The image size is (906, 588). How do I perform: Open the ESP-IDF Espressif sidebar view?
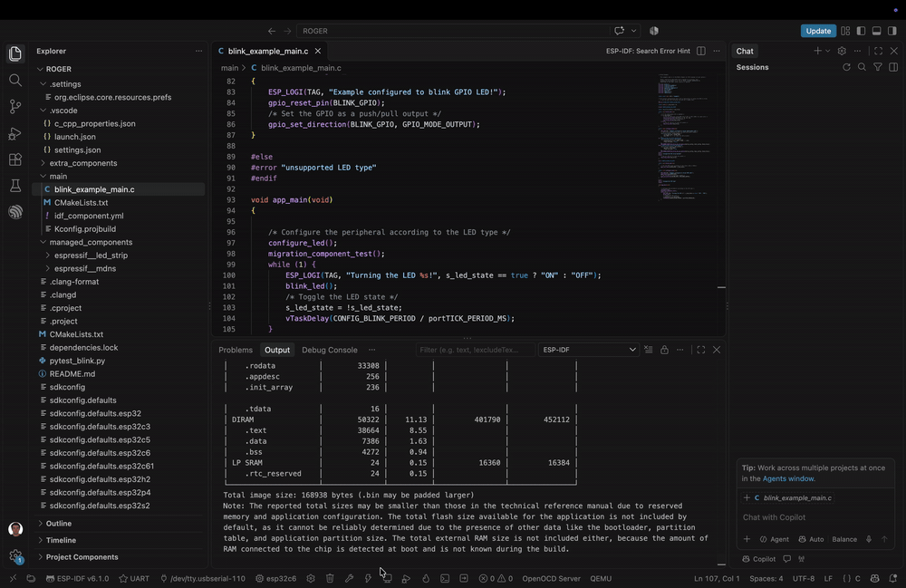click(15, 211)
